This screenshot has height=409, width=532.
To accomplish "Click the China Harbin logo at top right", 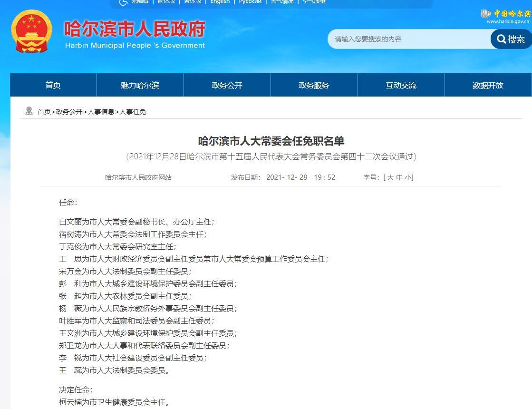I will tap(504, 16).
